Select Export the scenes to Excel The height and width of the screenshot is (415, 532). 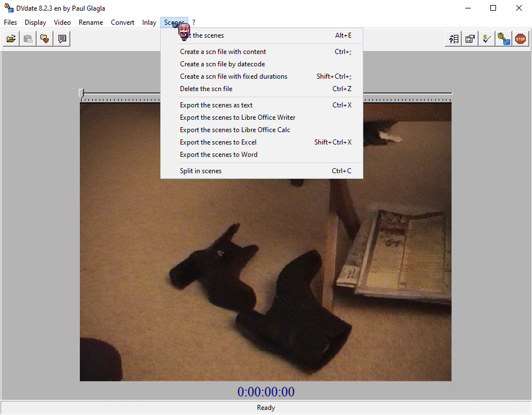218,142
